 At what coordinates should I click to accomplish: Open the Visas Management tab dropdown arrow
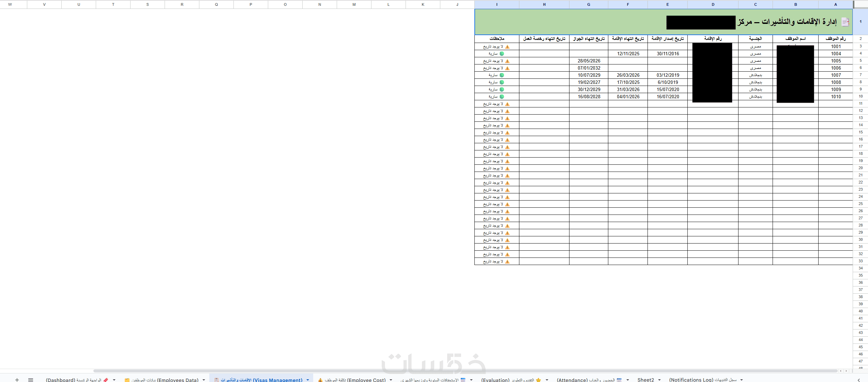click(x=308, y=380)
